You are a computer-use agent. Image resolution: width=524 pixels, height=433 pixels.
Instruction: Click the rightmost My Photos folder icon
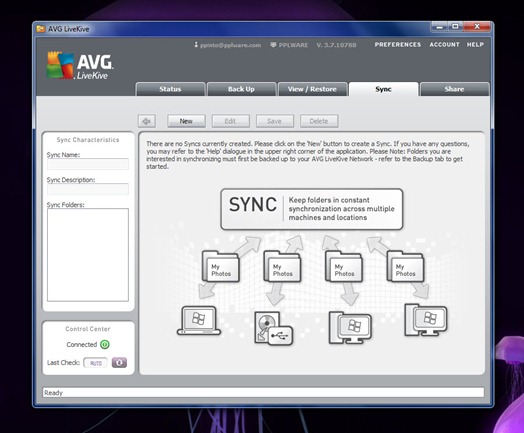click(405, 267)
